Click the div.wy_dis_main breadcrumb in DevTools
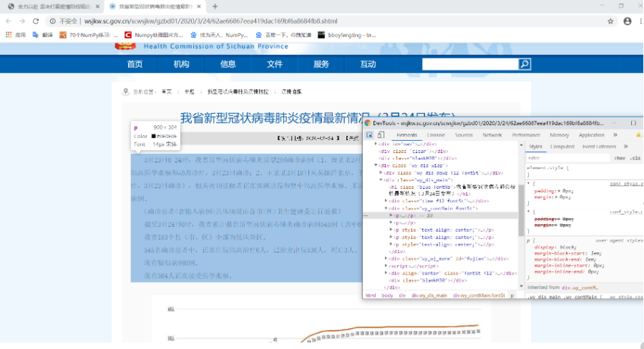 coord(429,295)
